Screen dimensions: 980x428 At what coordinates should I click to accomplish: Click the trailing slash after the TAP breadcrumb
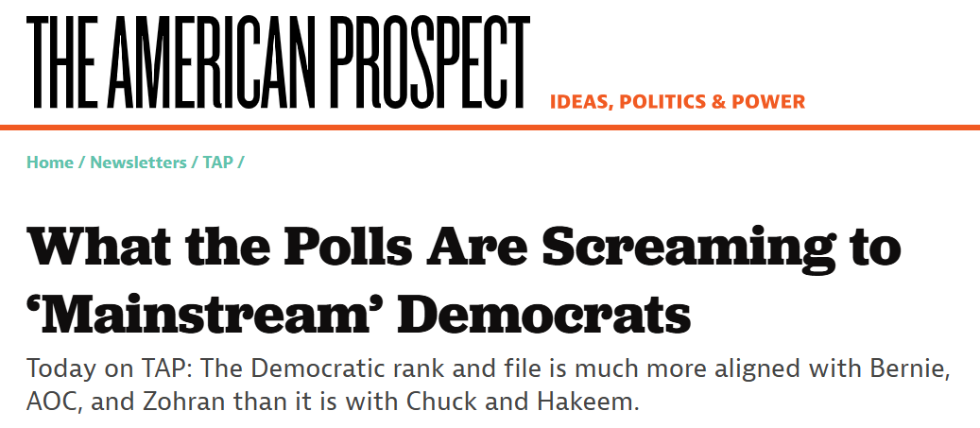(x=241, y=163)
